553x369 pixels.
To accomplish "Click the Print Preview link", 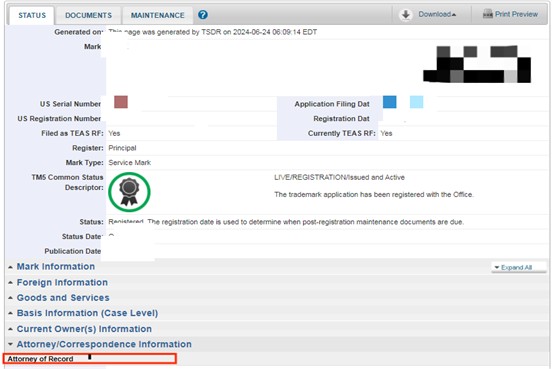I will (516, 14).
